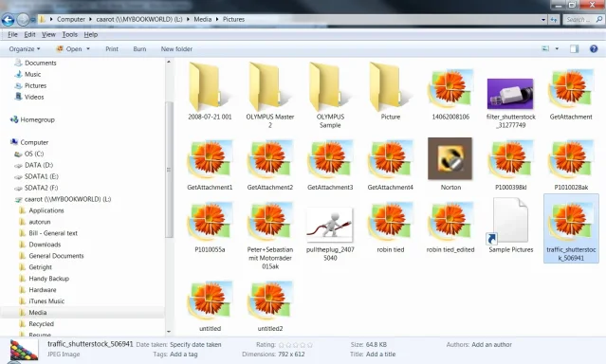Open the OLYMPUS Master 2 folder
The width and height of the screenshot is (606, 364).
[x=269, y=95]
